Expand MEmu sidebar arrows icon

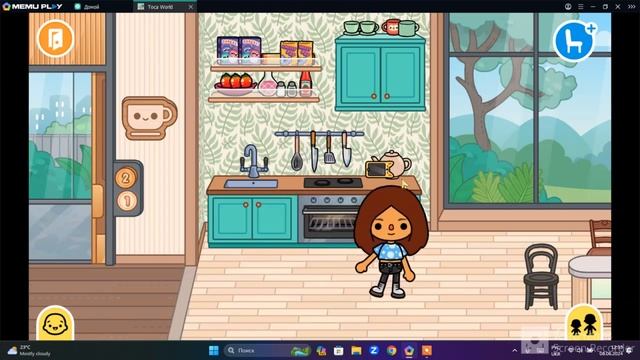(x=631, y=7)
